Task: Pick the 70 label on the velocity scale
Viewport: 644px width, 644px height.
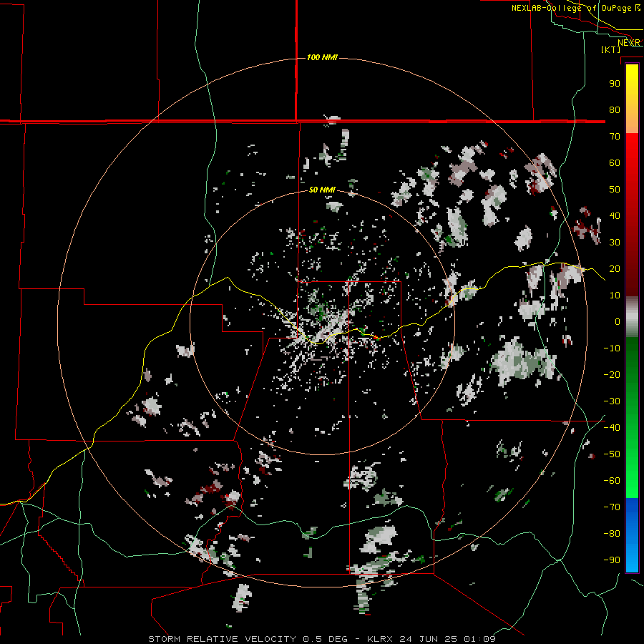Action: coord(615,137)
